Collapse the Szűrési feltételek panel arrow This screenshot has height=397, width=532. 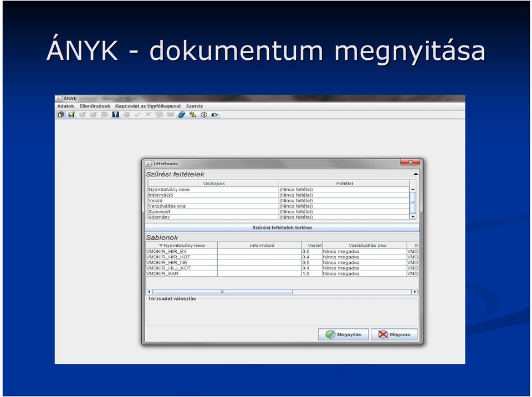[x=415, y=174]
